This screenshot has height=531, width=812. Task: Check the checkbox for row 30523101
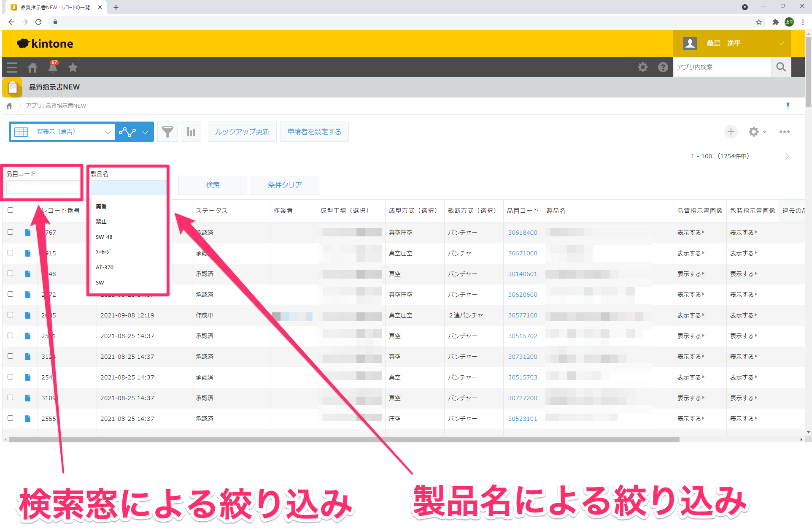tap(11, 418)
